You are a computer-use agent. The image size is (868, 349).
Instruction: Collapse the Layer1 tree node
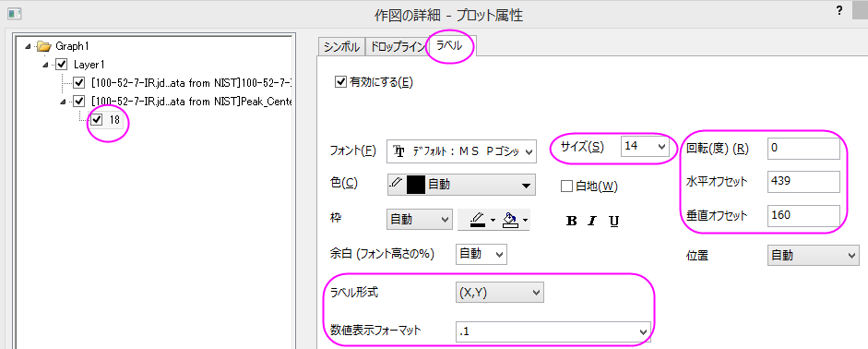[x=46, y=65]
